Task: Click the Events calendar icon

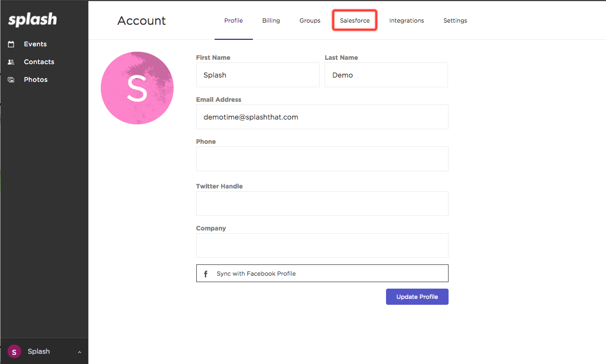Action: pyautogui.click(x=11, y=44)
